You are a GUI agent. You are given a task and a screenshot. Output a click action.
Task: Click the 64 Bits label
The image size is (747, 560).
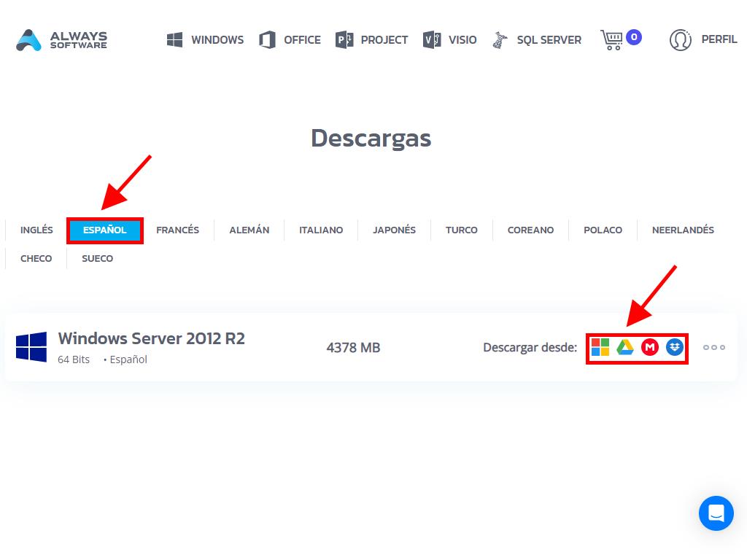pos(74,359)
